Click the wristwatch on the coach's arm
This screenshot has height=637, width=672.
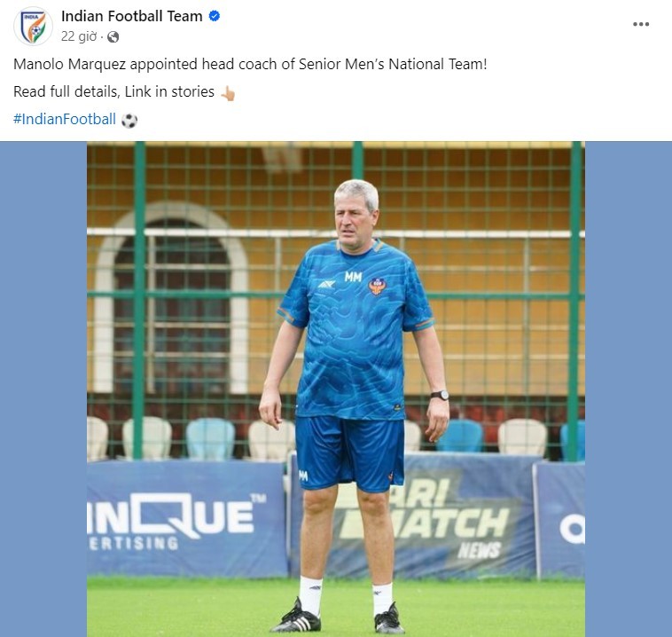440,395
